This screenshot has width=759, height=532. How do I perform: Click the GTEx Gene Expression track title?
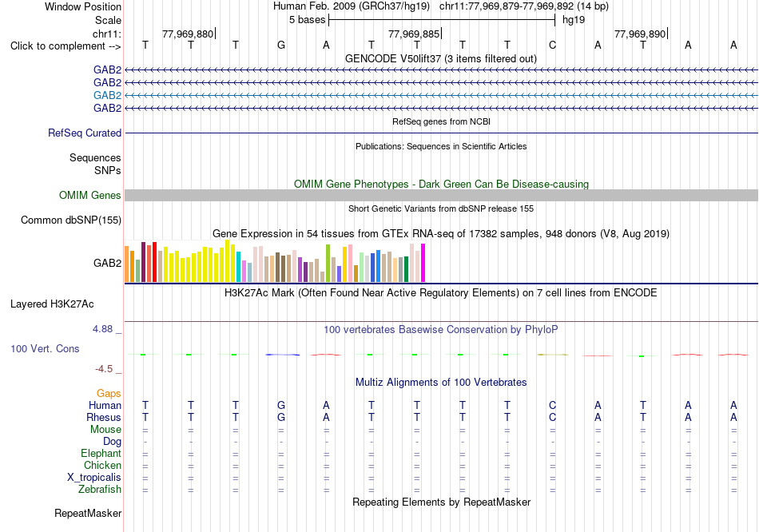441,234
